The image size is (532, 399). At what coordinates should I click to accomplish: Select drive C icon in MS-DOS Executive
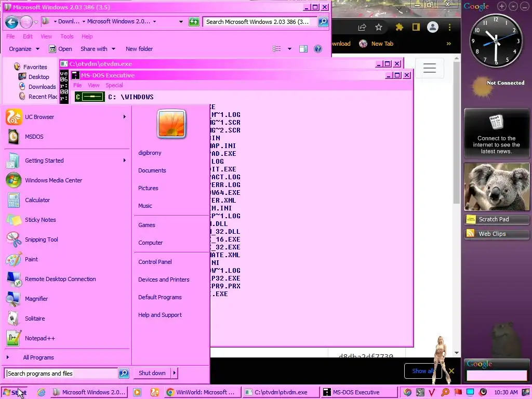(x=89, y=97)
